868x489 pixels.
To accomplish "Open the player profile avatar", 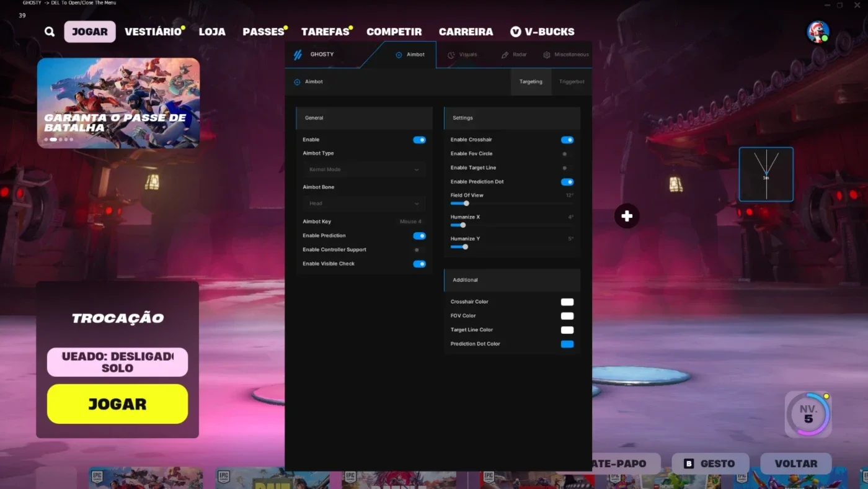I will (x=818, y=32).
